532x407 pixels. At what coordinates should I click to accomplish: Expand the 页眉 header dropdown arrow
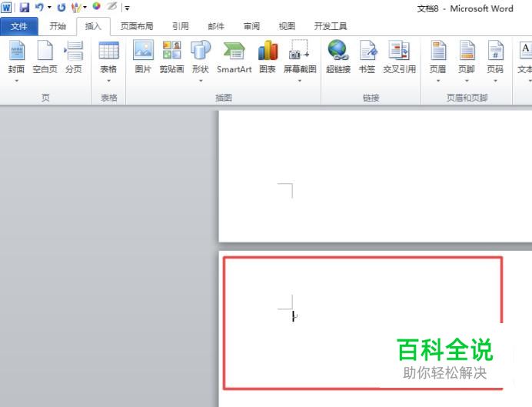pyautogui.click(x=437, y=81)
